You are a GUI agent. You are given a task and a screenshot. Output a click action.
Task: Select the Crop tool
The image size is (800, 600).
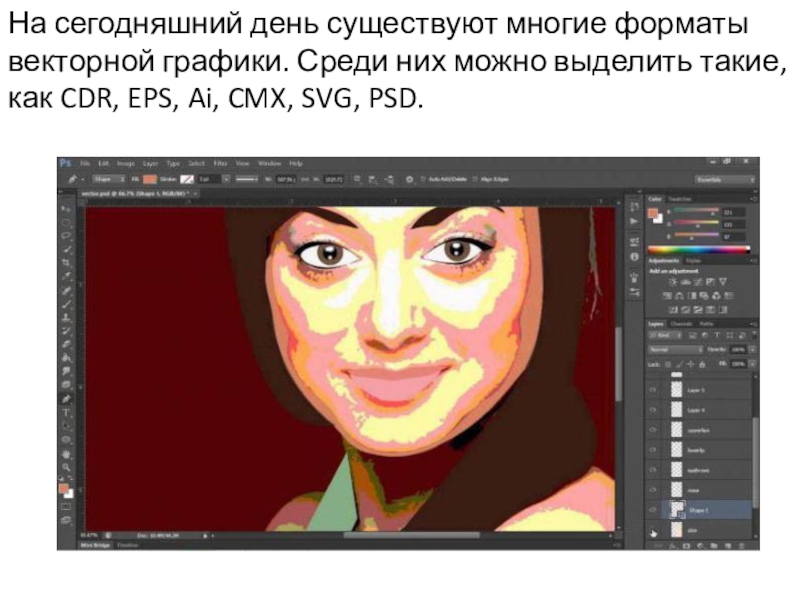point(66,263)
